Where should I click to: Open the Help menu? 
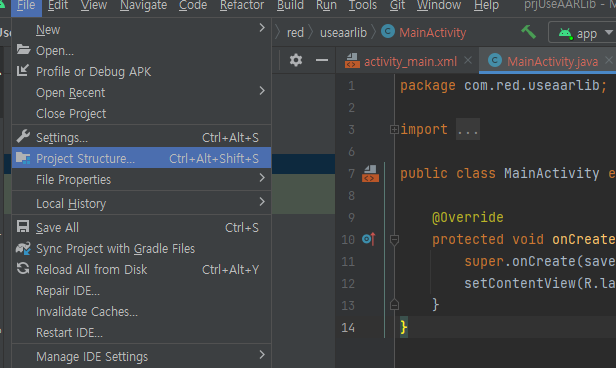point(486,5)
